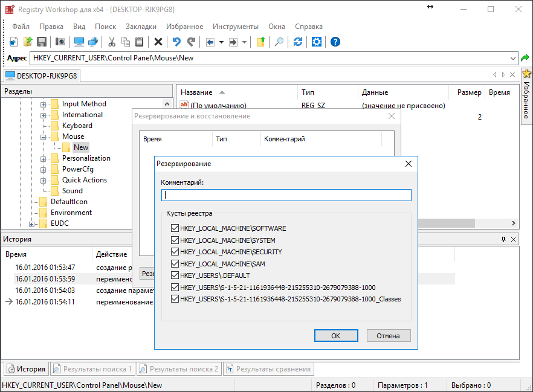Viewport: 533px width, 392px height.
Task: Open the Инструменты menu
Action: pyautogui.click(x=235, y=27)
